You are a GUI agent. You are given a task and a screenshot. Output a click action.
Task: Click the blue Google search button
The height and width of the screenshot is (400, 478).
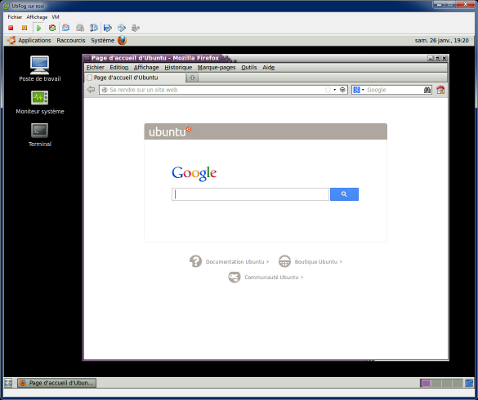(x=344, y=194)
